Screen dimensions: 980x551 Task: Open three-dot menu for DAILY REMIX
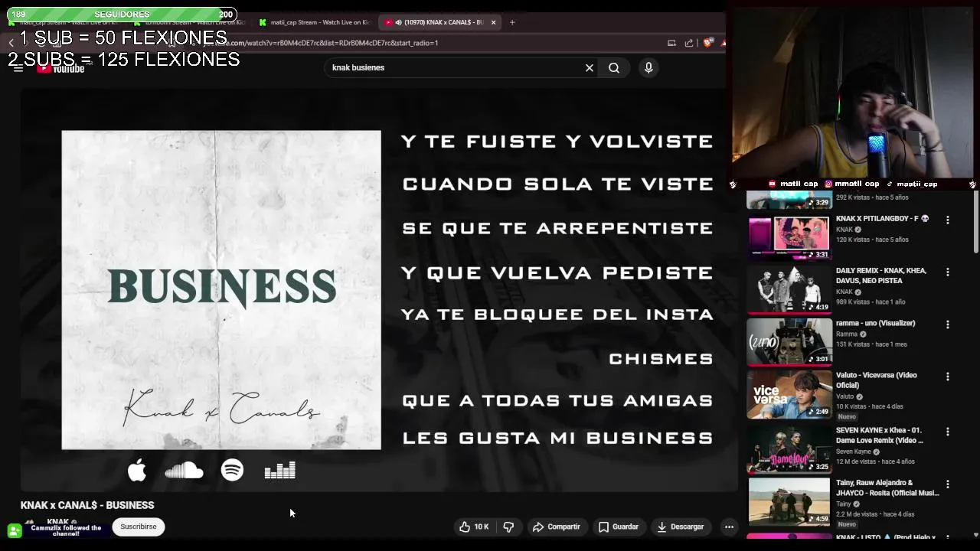pos(948,272)
